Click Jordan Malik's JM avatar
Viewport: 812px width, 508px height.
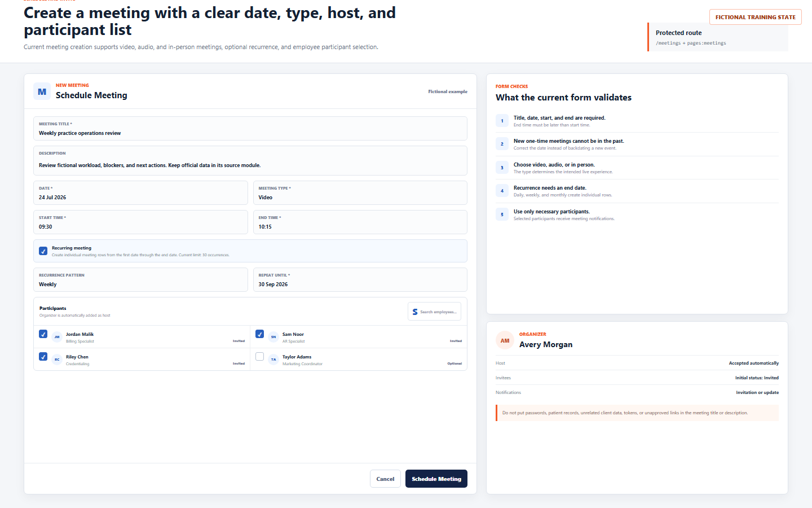tap(57, 337)
